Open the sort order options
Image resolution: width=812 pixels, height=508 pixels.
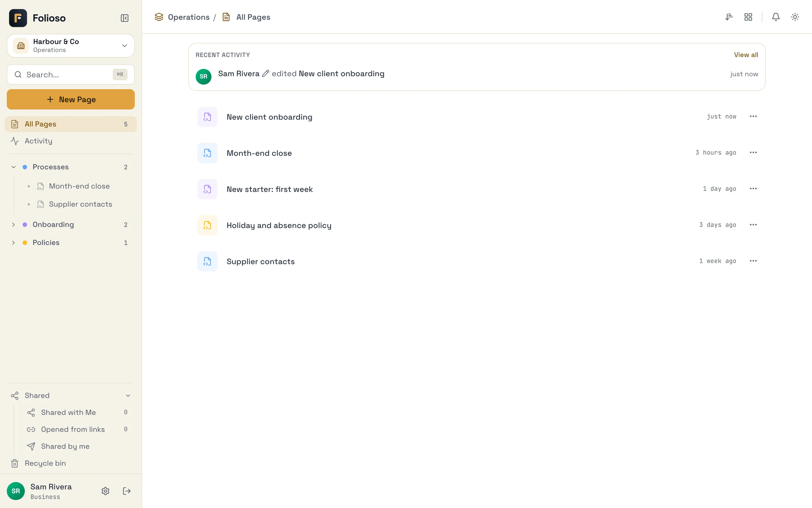click(x=729, y=17)
